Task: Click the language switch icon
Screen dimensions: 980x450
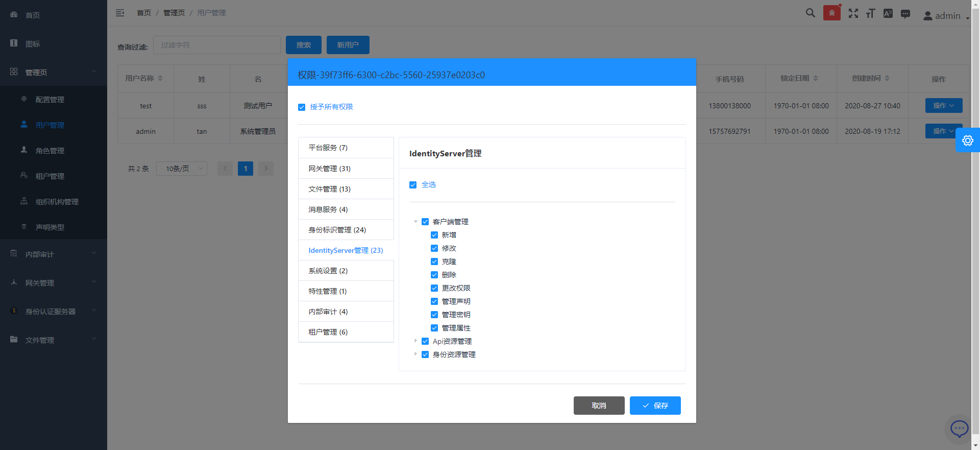Action: point(888,13)
